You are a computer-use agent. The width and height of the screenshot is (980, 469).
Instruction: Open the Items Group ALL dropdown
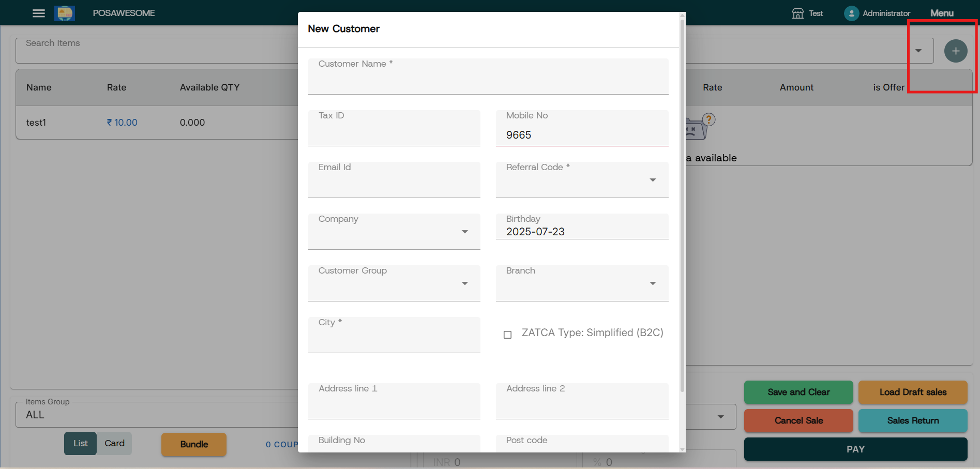(x=157, y=415)
